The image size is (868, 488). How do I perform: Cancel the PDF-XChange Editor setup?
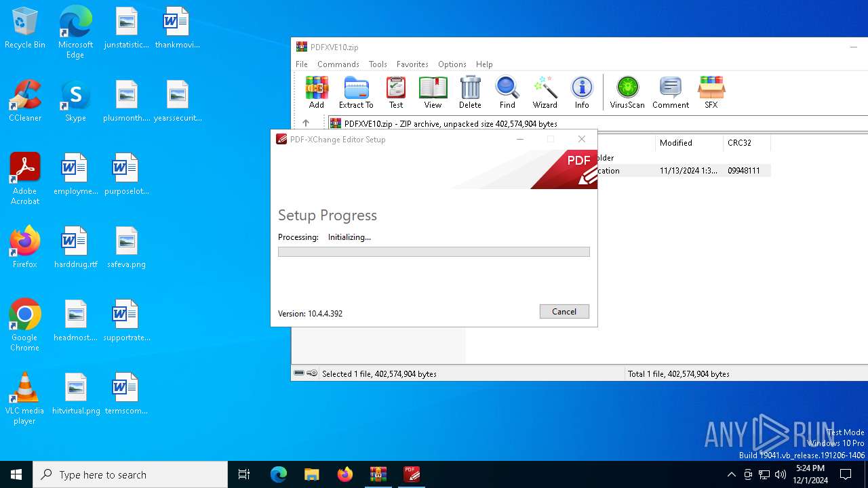point(564,311)
